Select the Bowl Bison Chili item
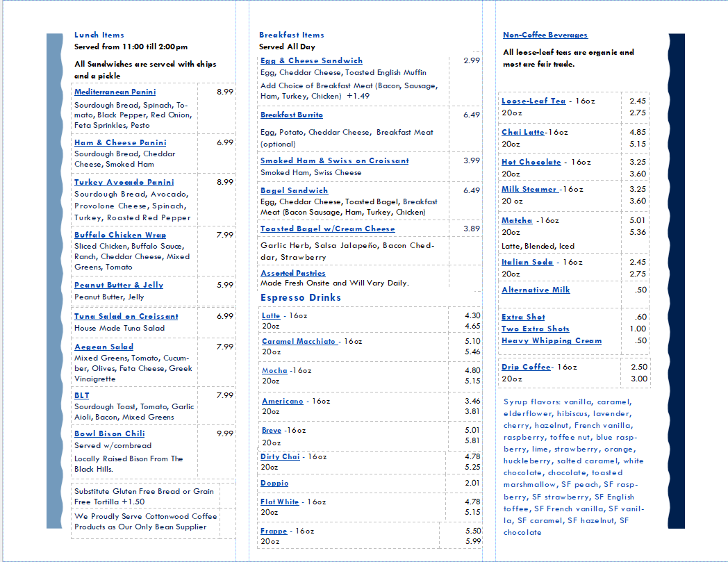This screenshot has height=562, width=728. [109, 433]
